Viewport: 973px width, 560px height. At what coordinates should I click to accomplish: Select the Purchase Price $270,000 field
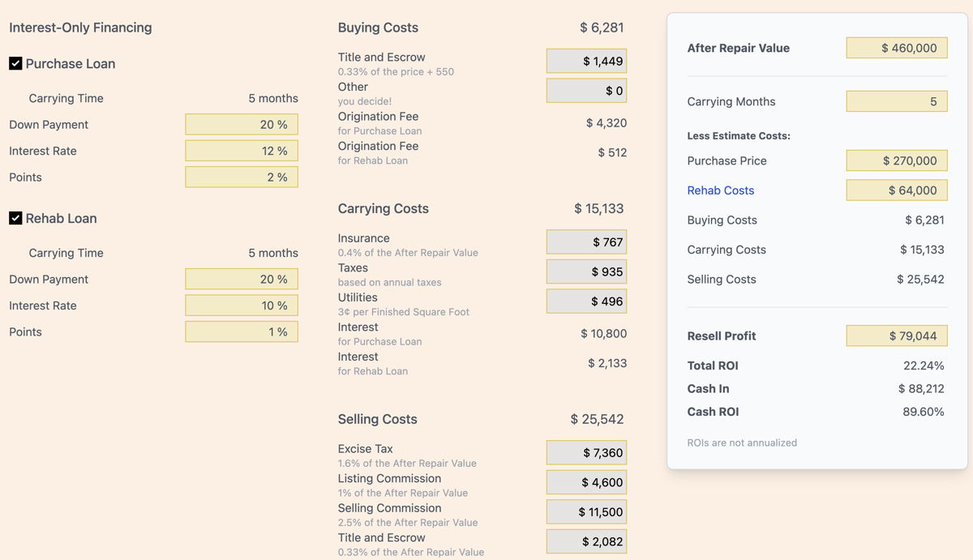click(897, 160)
